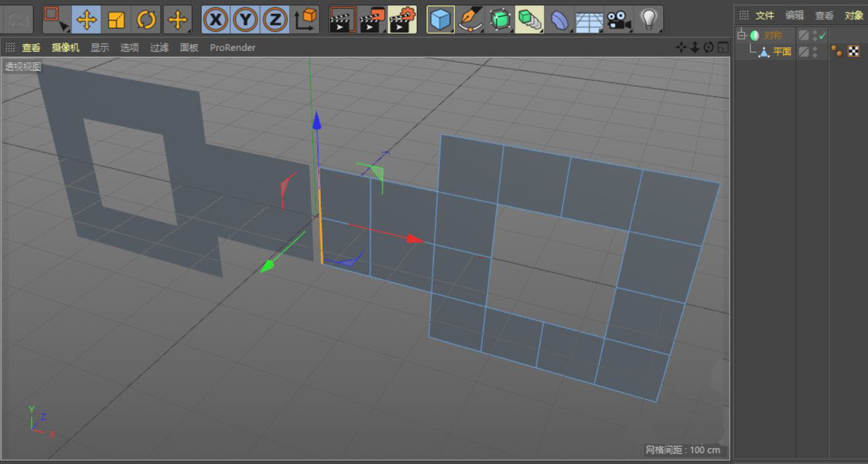Click the Cube primitive icon

coord(440,20)
